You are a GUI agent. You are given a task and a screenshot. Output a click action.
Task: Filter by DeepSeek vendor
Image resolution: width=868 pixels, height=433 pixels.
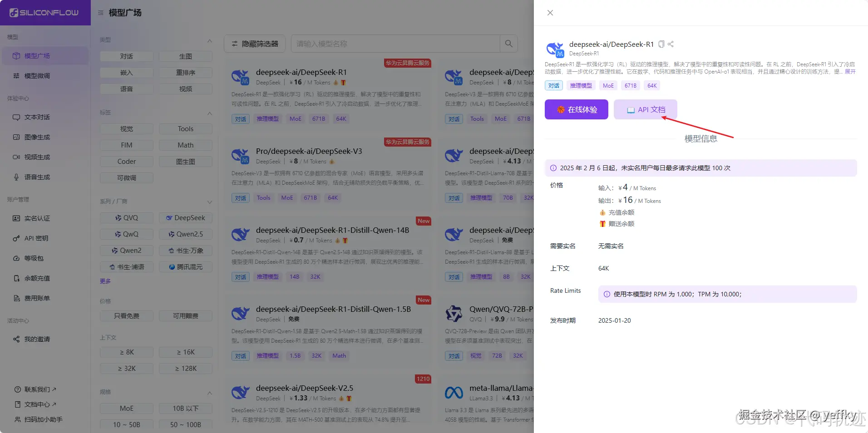coord(186,218)
